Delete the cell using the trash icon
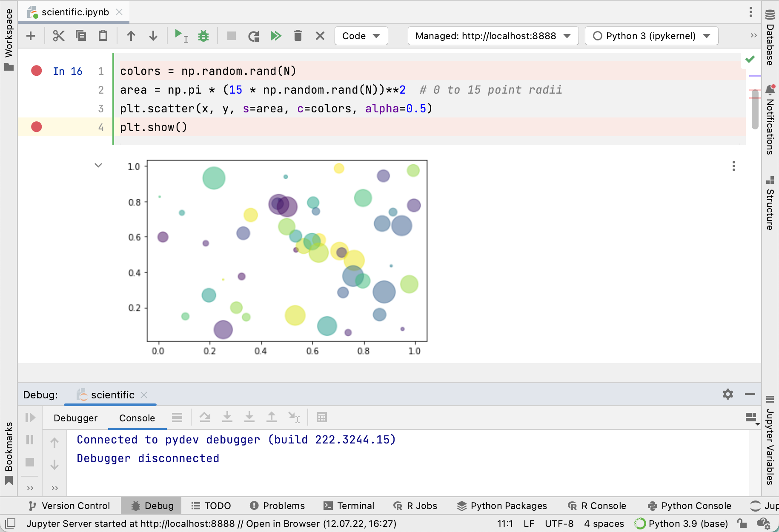This screenshot has height=532, width=779. (x=298, y=36)
